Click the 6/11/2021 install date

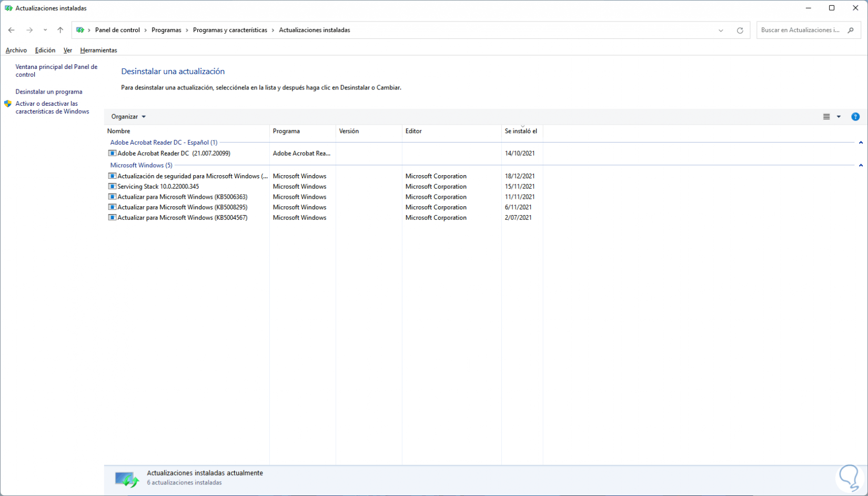518,207
